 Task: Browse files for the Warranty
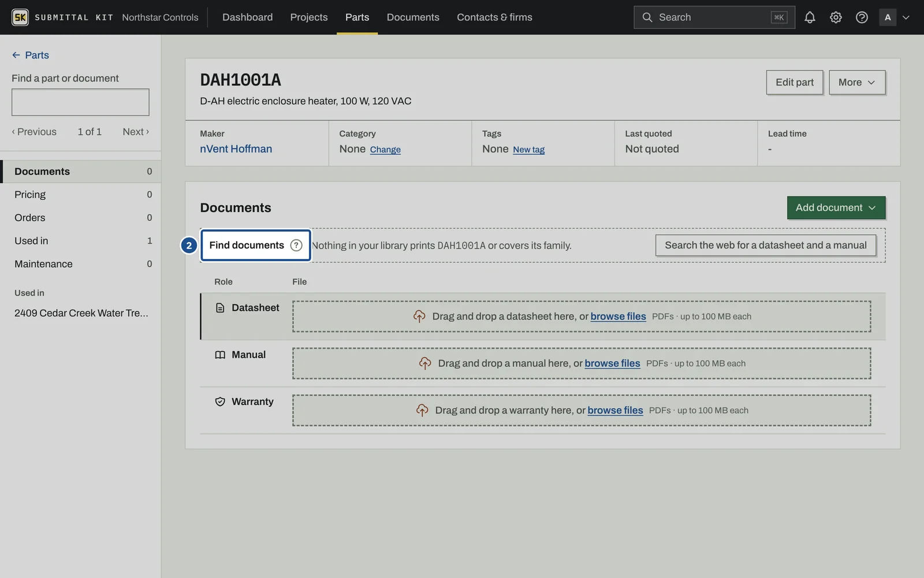pos(615,410)
